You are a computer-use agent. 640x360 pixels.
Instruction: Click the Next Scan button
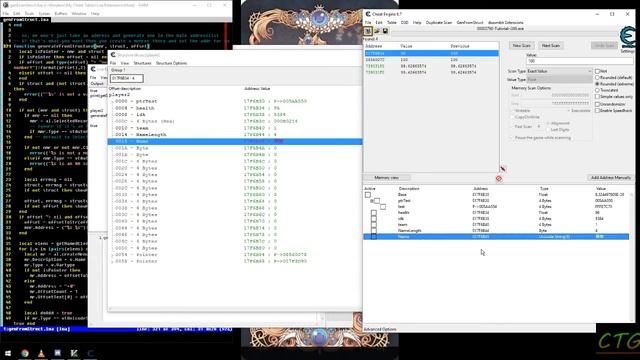click(x=551, y=46)
